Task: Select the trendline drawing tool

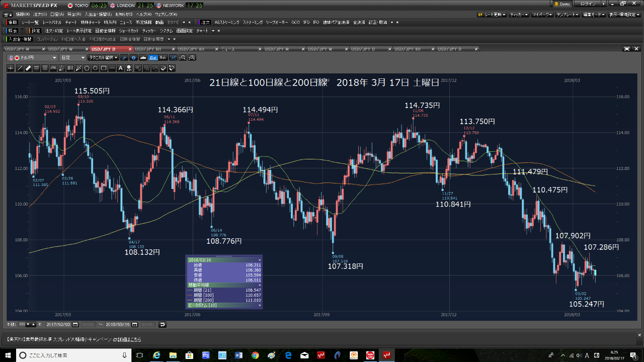Action: [x=20, y=68]
